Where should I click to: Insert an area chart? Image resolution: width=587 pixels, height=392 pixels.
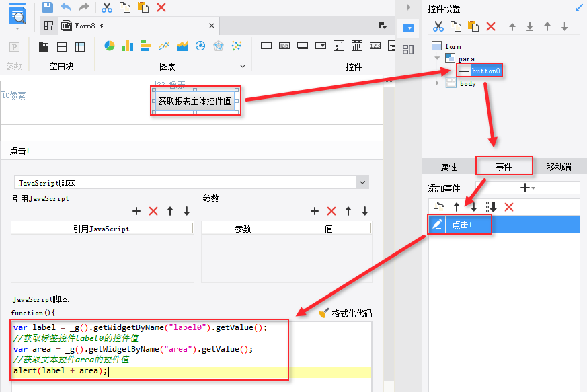click(x=182, y=46)
